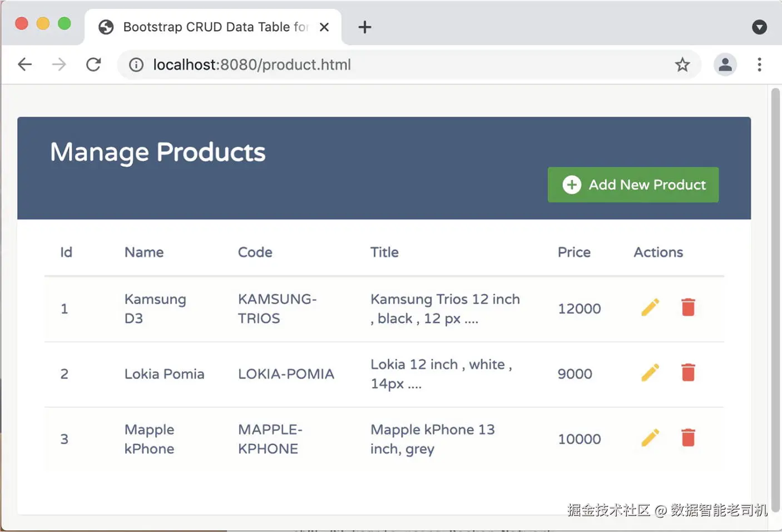Click the Add New Product button
This screenshot has width=782, height=532.
[x=633, y=185]
